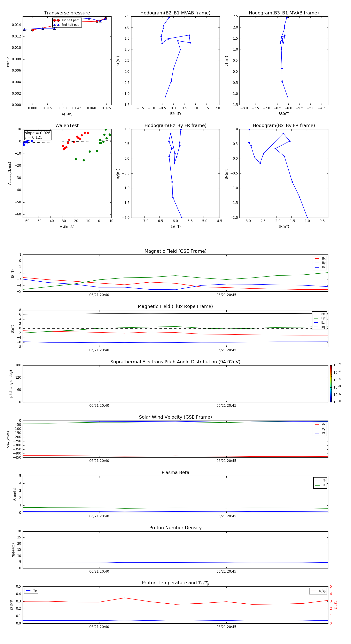
Task: Click the "Hodogram(Bx_By FR frame)" title
Action: point(284,125)
